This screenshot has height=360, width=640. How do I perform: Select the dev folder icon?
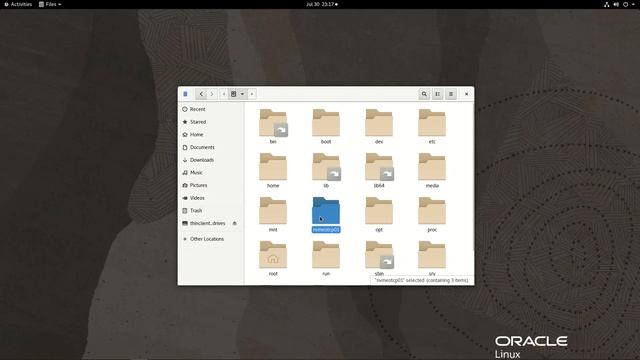click(x=379, y=123)
